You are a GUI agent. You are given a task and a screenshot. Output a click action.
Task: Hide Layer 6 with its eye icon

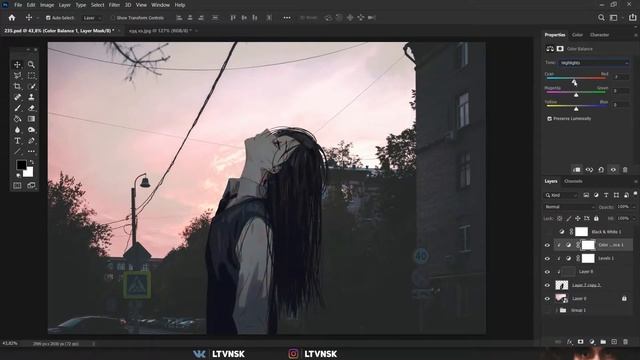pos(547,299)
